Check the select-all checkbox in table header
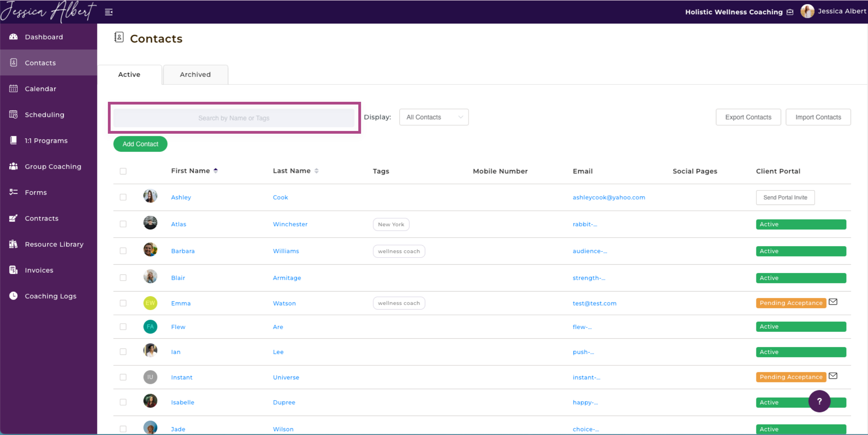Image resolution: width=868 pixels, height=435 pixels. (123, 171)
